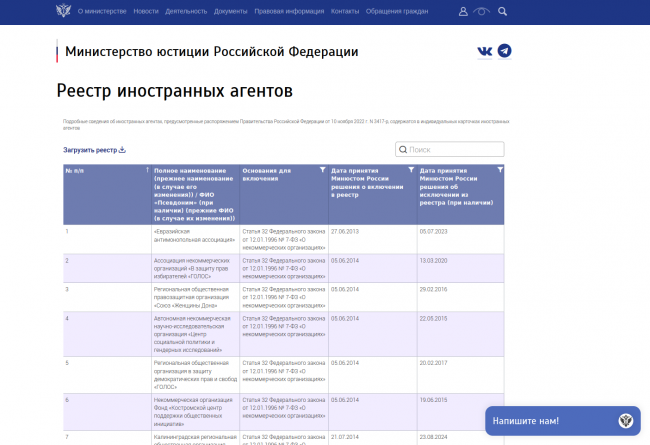Open filter for exclusion decision date column

tap(500, 170)
